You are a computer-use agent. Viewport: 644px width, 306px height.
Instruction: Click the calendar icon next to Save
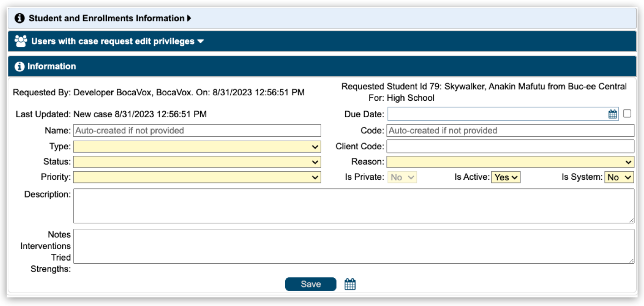point(350,284)
